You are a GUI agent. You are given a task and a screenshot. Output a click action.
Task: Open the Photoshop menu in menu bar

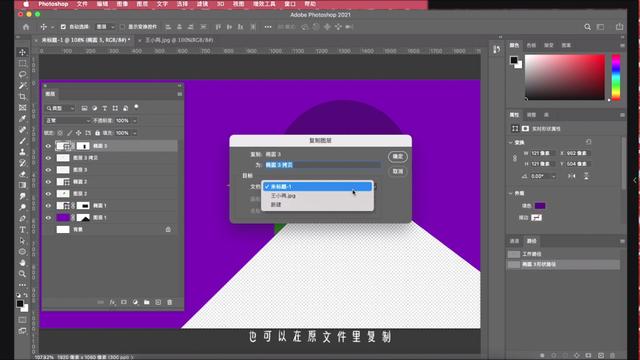[x=53, y=4]
